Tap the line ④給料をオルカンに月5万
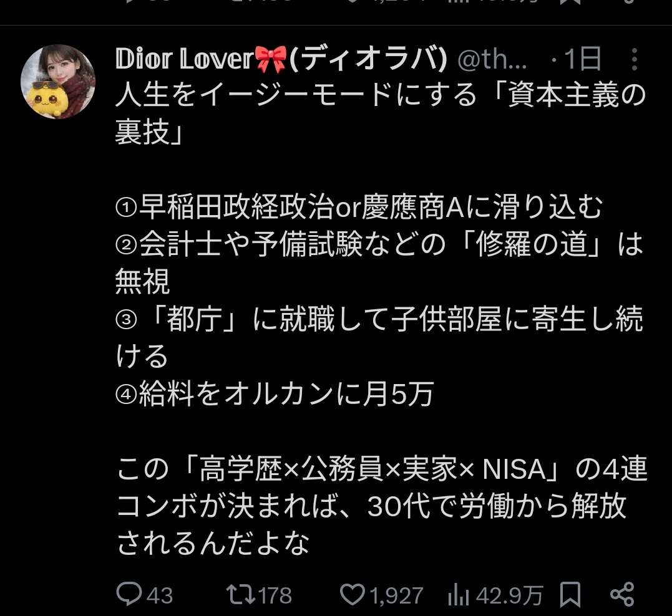The height and width of the screenshot is (616, 672). pyautogui.click(x=275, y=393)
